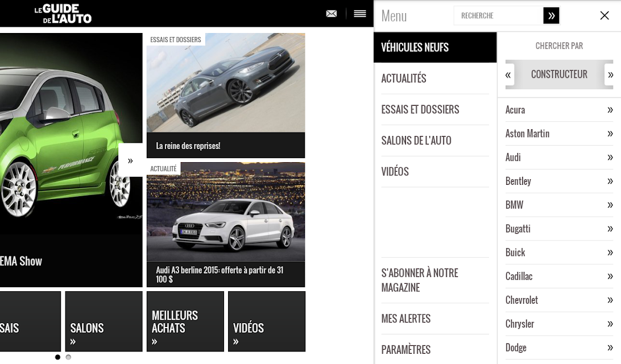Select the first carousel page dot
The width and height of the screenshot is (621, 364).
(x=58, y=357)
